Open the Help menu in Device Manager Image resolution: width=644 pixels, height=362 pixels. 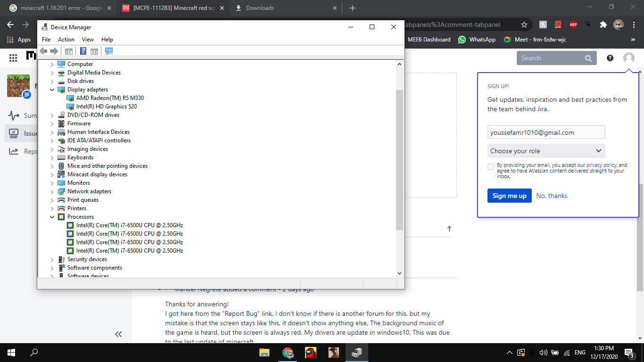(107, 40)
